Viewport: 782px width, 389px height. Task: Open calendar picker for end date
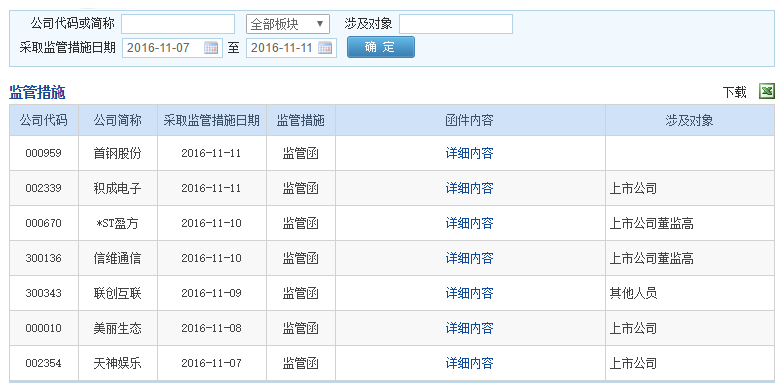click(325, 48)
